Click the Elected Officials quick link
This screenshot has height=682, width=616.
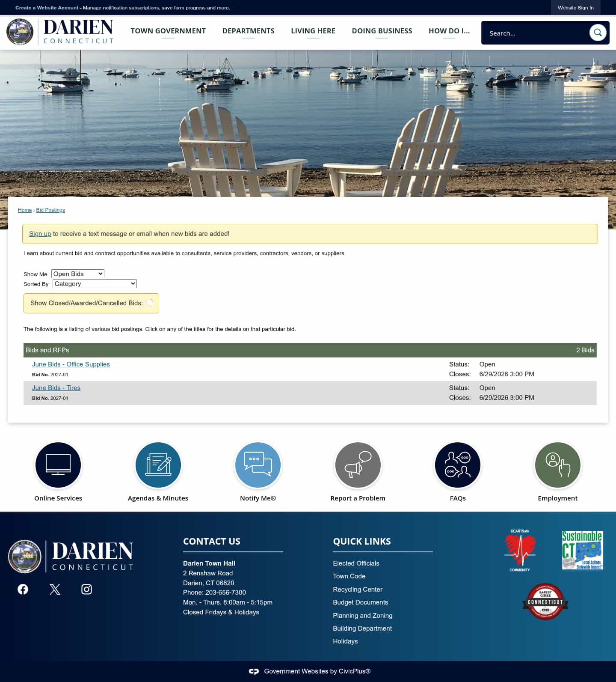356,563
